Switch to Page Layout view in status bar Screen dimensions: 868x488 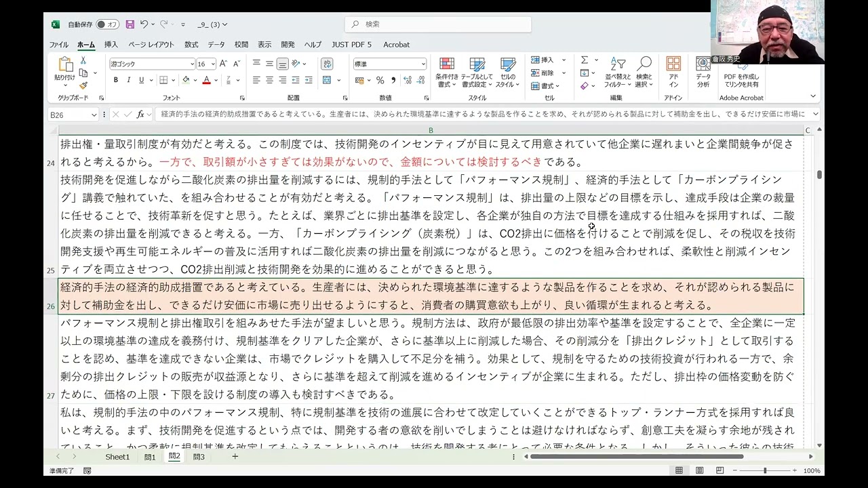pos(699,470)
